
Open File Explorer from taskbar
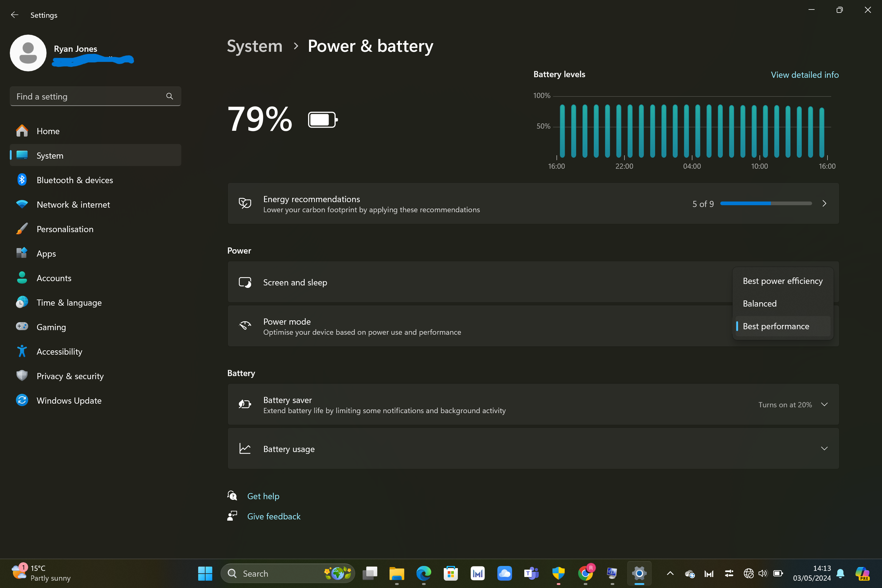pos(397,573)
